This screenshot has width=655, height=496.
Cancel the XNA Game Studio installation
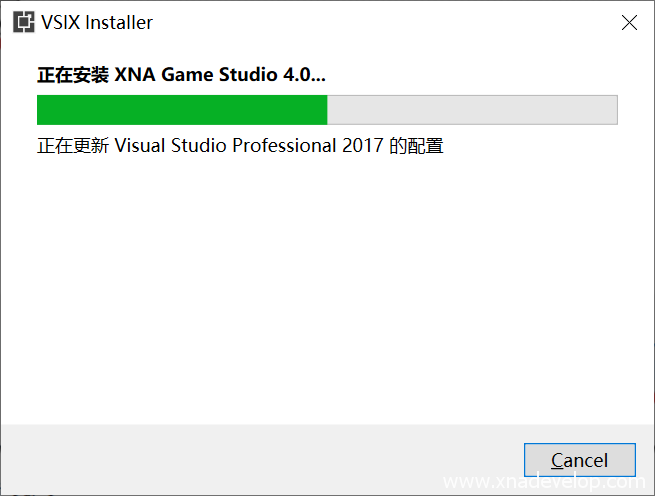coord(579,460)
